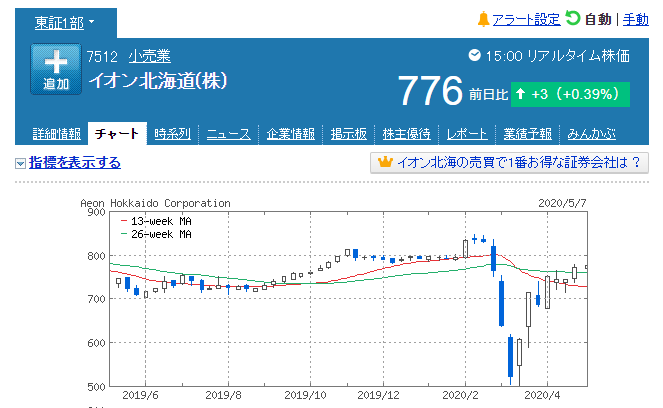This screenshot has width=663, height=408.
Task: Select the チャート tab
Action: pos(117,134)
